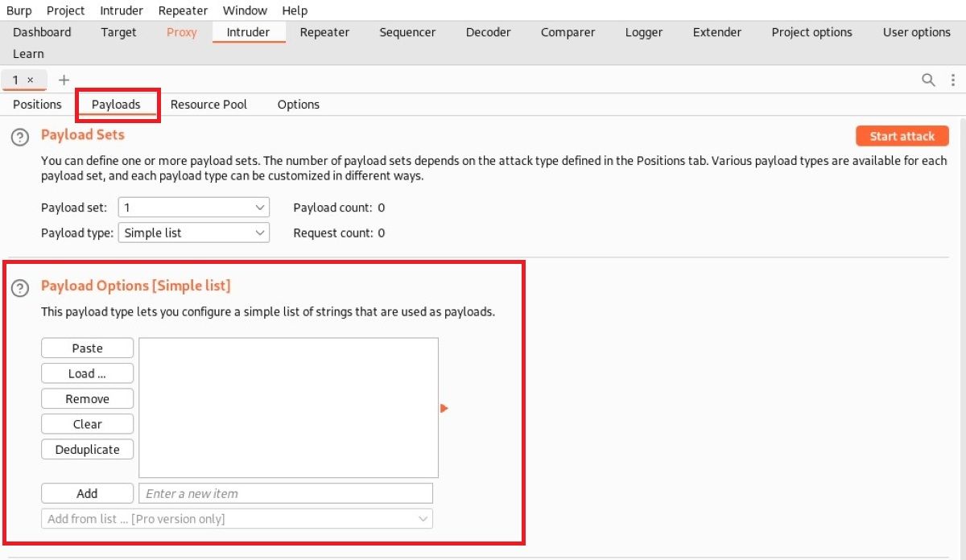The width and height of the screenshot is (966, 560).
Task: Open the 'Add from list' Pro dropdown
Action: [x=235, y=518]
